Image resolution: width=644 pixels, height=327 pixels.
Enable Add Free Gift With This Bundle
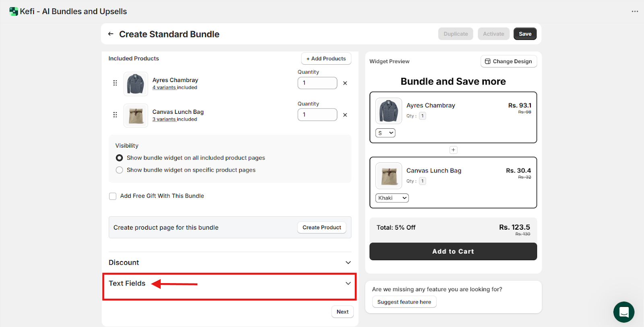pos(113,196)
